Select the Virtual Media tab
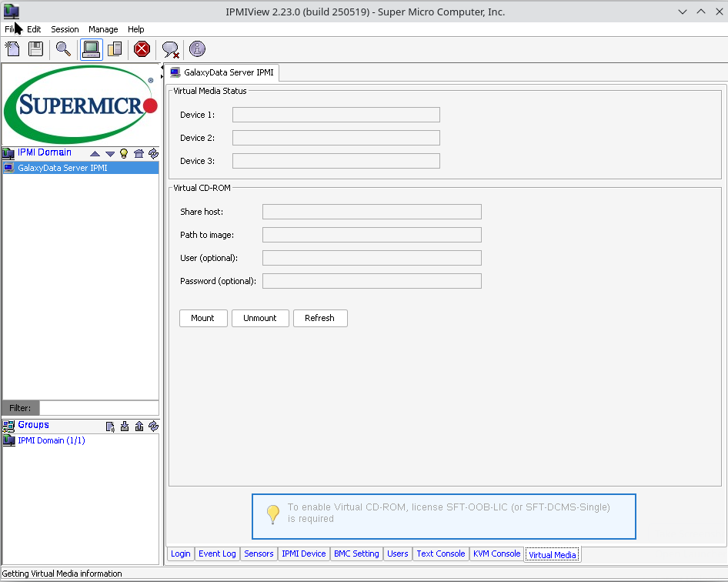This screenshot has width=728, height=582. click(552, 554)
